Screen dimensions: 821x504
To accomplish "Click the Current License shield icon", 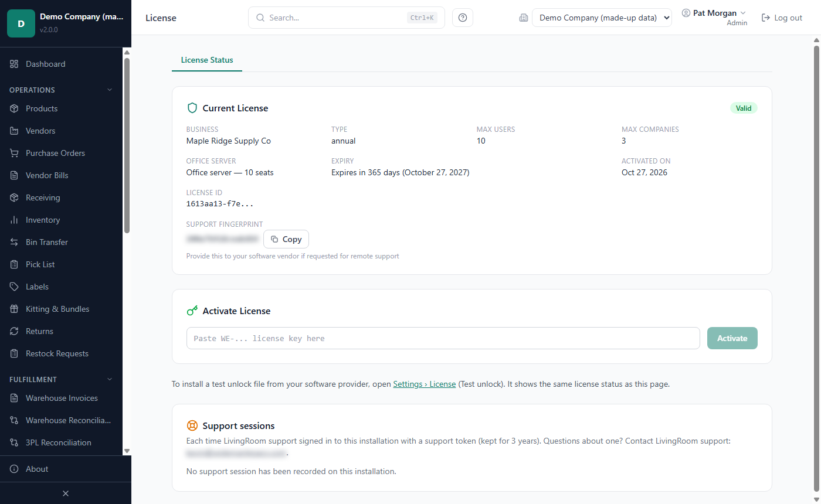I will [x=192, y=108].
